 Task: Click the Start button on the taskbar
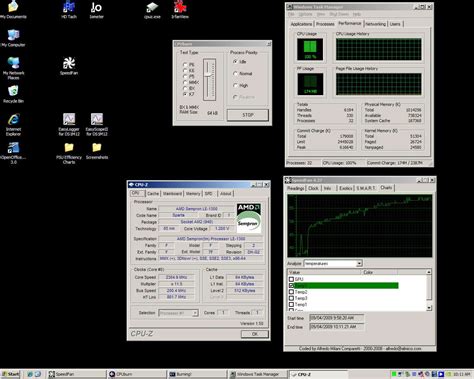[10, 374]
